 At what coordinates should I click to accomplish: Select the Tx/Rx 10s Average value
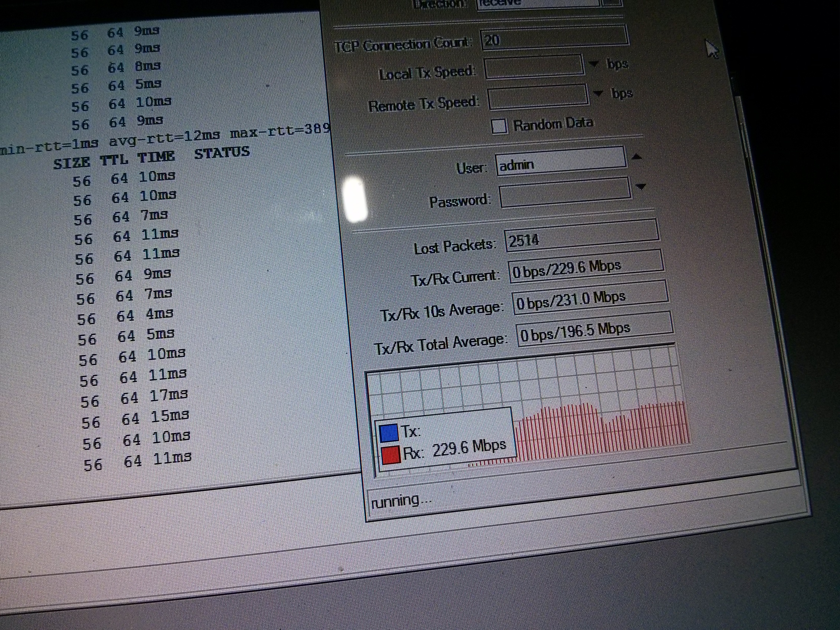pyautogui.click(x=591, y=298)
